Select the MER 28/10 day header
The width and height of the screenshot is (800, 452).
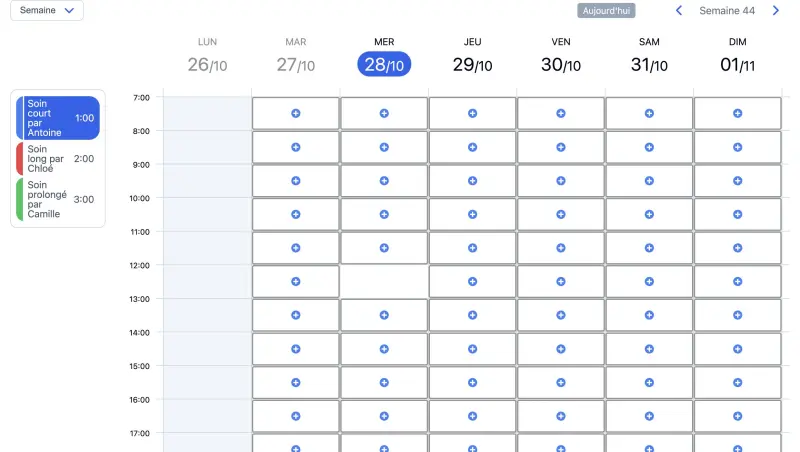[384, 57]
